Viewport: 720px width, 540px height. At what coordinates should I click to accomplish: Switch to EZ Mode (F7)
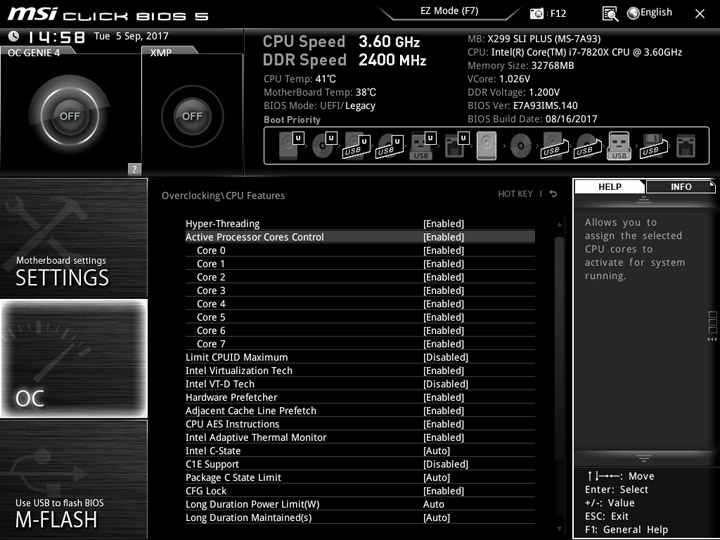pyautogui.click(x=449, y=11)
